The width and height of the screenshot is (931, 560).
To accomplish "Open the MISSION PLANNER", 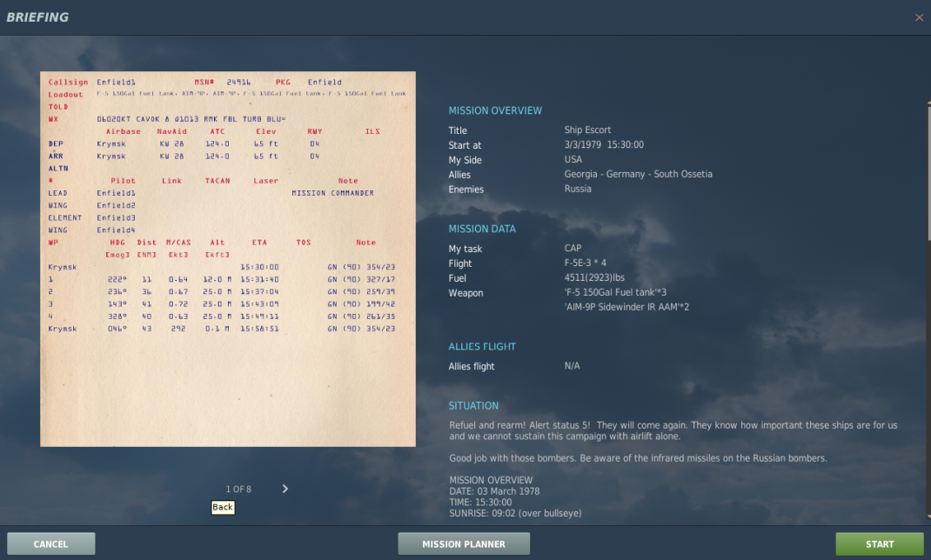I will coord(464,544).
